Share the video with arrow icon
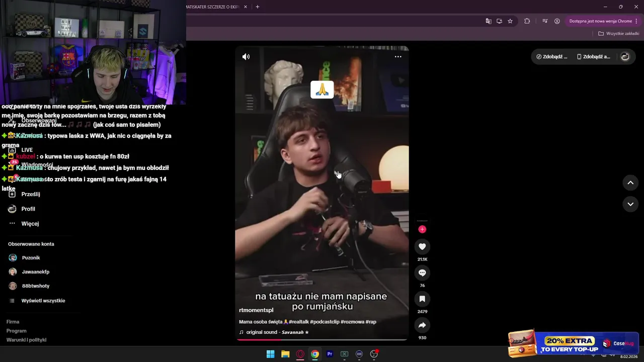The image size is (644, 362). (422, 325)
